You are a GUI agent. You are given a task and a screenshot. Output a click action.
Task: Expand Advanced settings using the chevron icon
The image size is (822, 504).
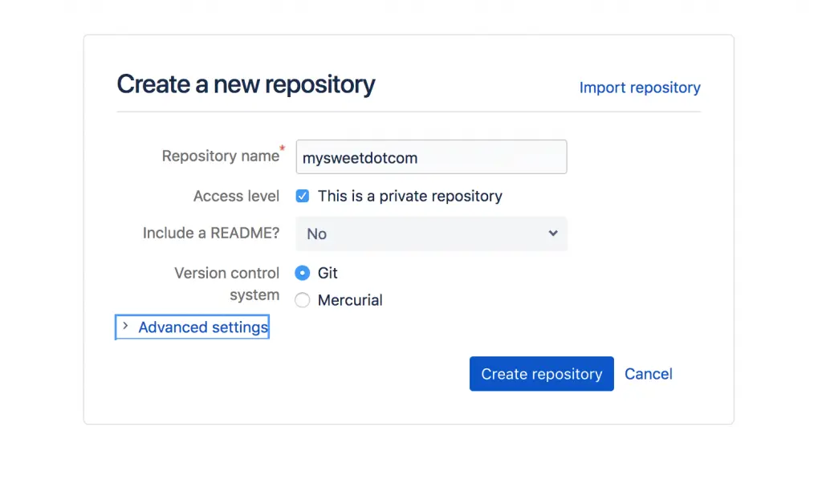click(x=125, y=327)
